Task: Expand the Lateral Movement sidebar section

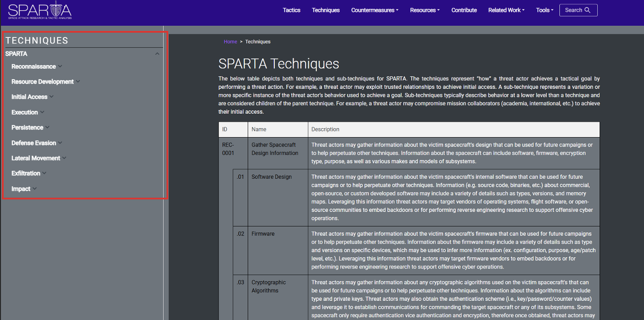Action: (x=39, y=158)
